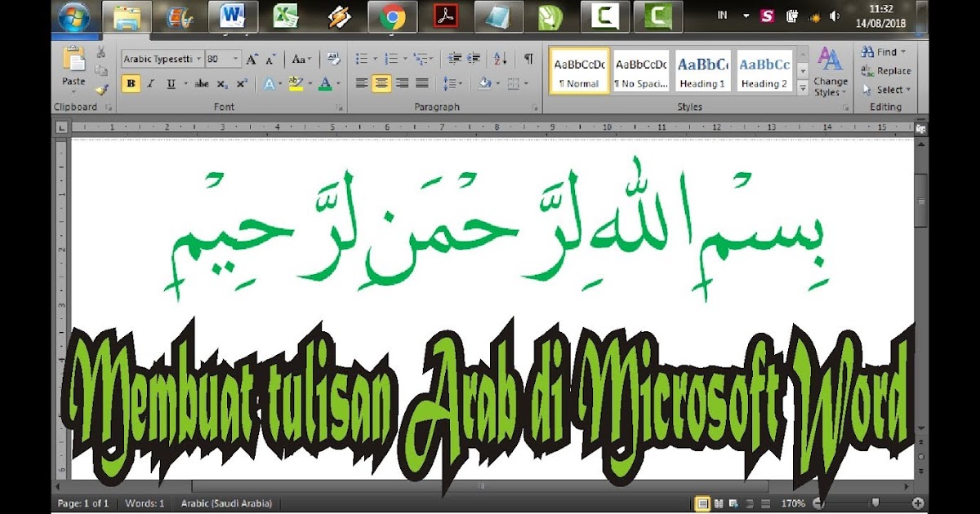Image resolution: width=980 pixels, height=514 pixels.
Task: Increase the paragraph indent
Action: [474, 60]
